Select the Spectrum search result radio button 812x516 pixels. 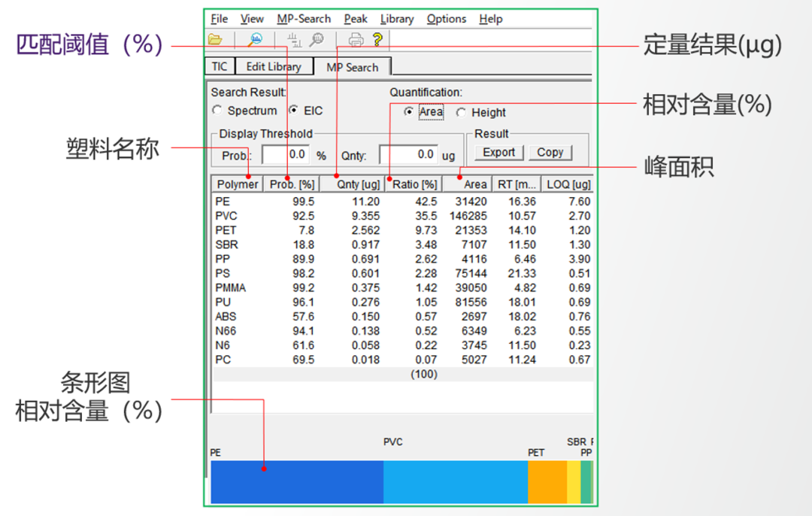point(217,111)
